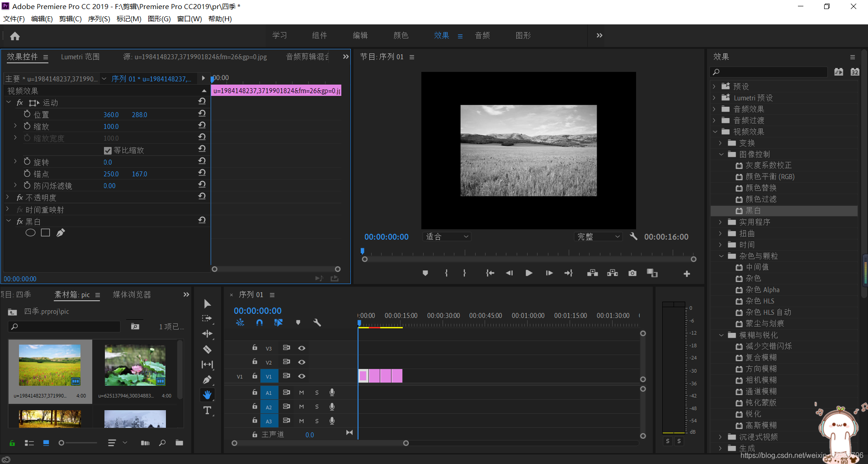The height and width of the screenshot is (464, 868).
Task: Open the 媒体浏览器 tab
Action: [x=132, y=294]
